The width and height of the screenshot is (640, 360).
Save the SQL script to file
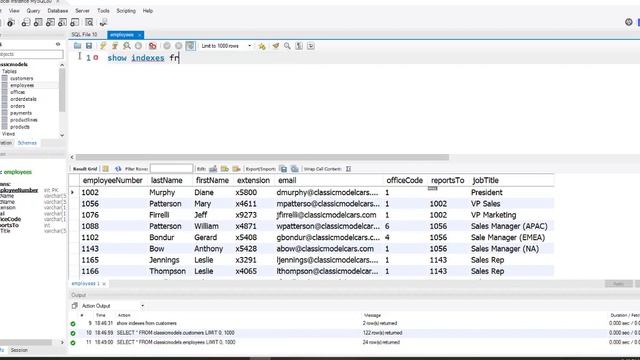(x=89, y=46)
